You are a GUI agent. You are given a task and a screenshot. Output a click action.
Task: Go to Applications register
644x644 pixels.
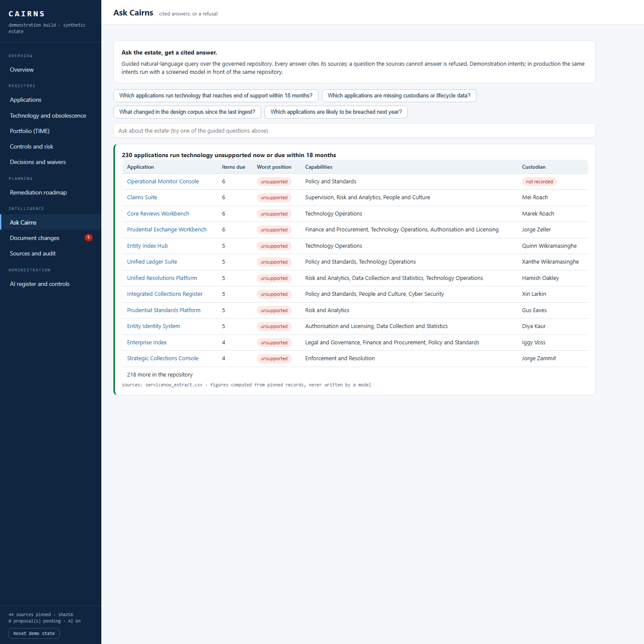(51, 100)
